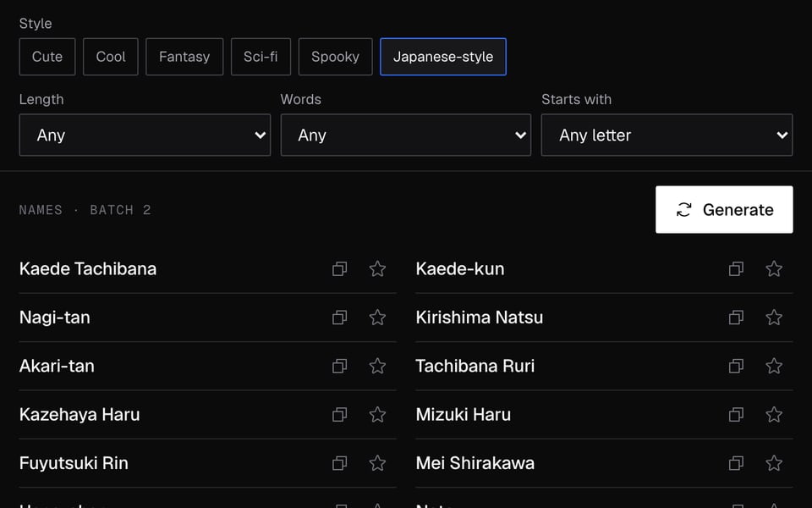Copy the name Fuyutsuki Rin
This screenshot has width=812, height=508.
click(340, 463)
